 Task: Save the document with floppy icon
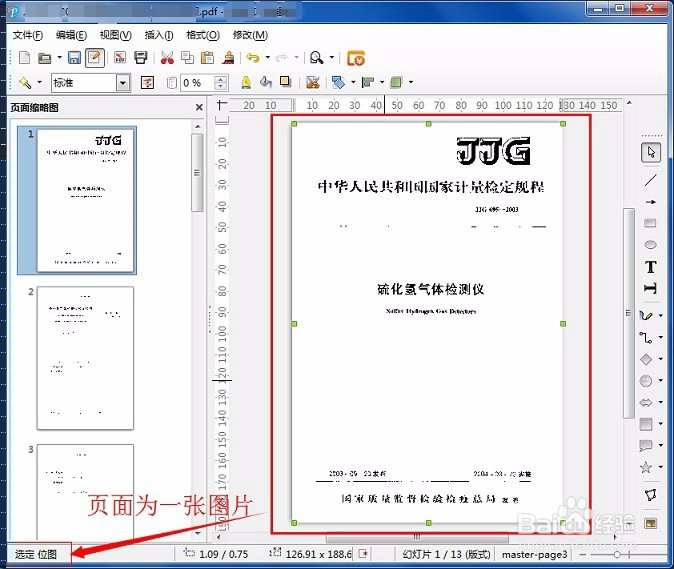(x=74, y=58)
